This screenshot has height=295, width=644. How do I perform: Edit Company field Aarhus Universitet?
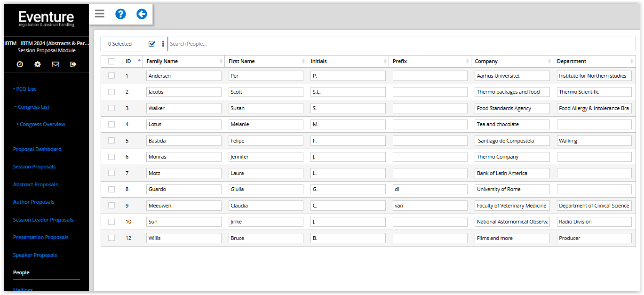coord(512,76)
